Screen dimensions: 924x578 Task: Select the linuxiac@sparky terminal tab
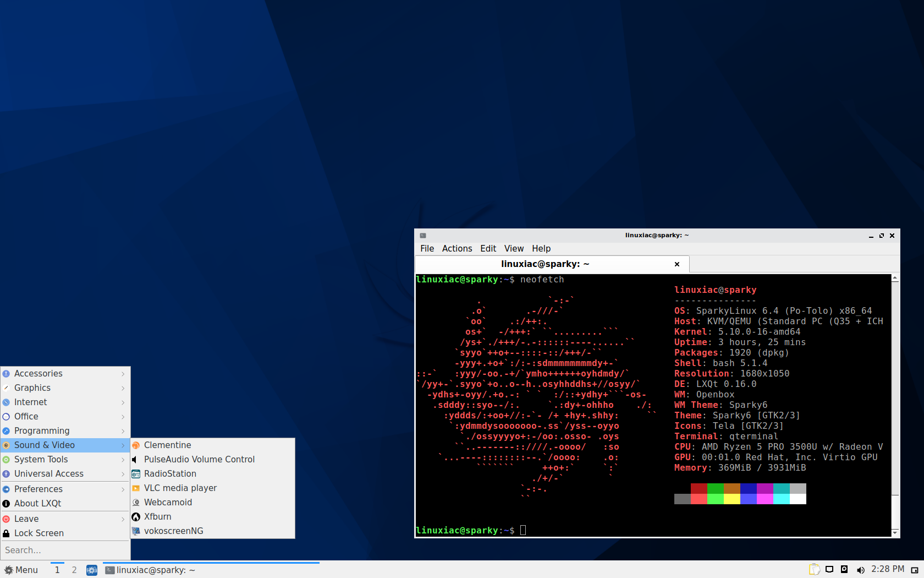click(552, 264)
